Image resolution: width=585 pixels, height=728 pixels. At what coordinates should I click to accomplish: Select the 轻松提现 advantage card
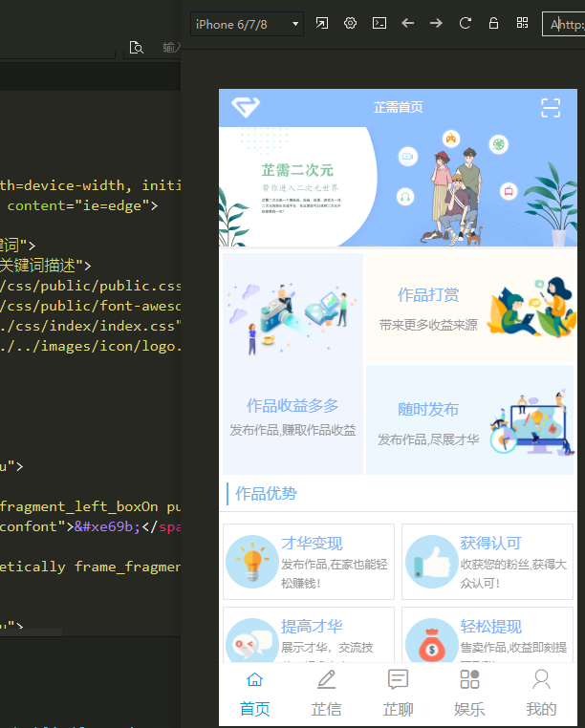coord(487,635)
